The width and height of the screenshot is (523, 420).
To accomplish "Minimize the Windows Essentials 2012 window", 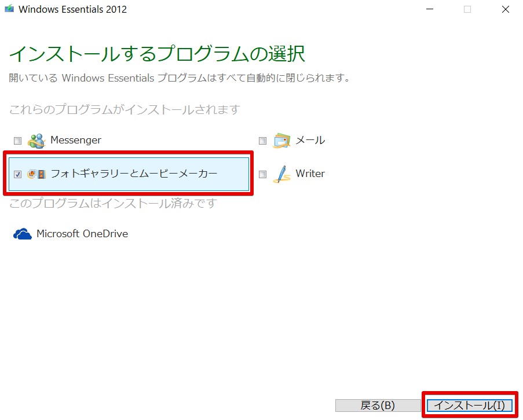I will tap(430, 9).
